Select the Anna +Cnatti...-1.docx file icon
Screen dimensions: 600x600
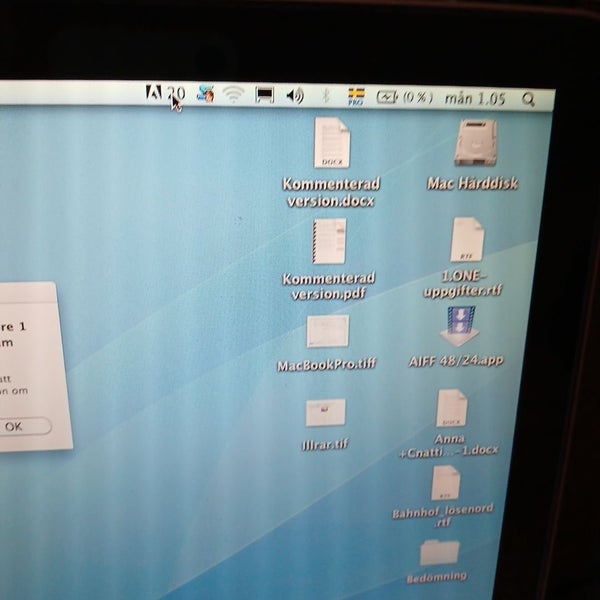(452, 408)
